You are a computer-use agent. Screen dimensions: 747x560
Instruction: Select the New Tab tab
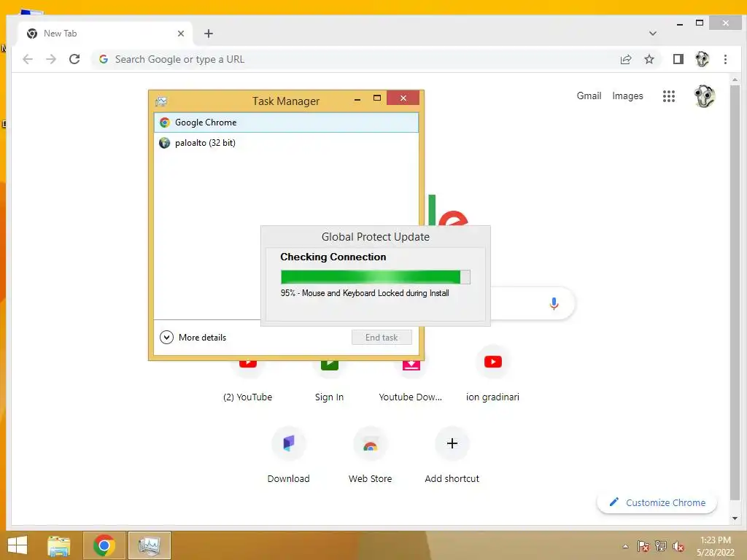pos(105,34)
